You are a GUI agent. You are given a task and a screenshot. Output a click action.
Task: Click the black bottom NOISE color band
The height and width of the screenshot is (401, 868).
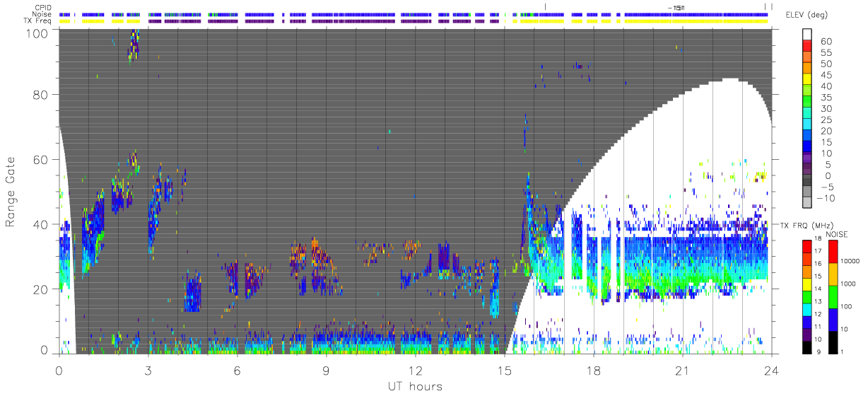click(x=835, y=342)
